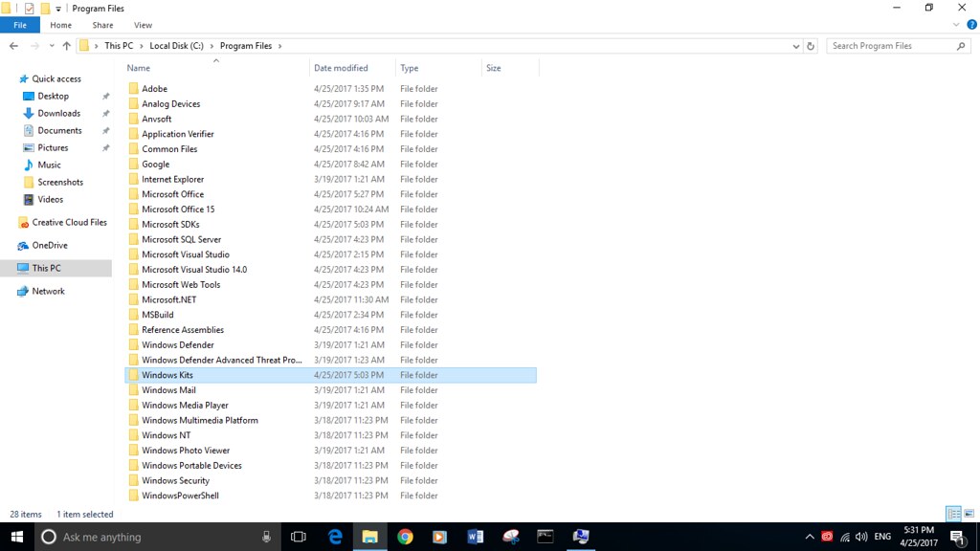Click the Back navigation arrow

[13, 46]
